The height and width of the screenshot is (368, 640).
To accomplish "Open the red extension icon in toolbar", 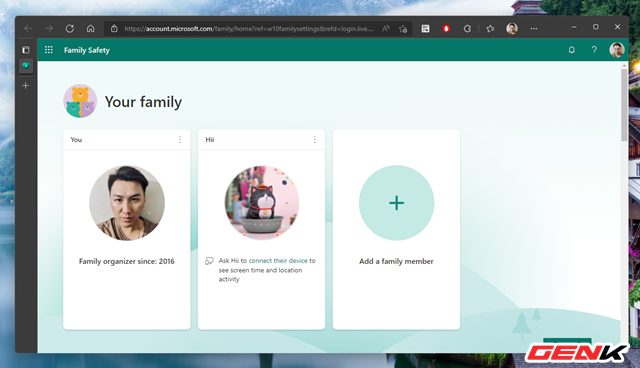I will (x=446, y=29).
